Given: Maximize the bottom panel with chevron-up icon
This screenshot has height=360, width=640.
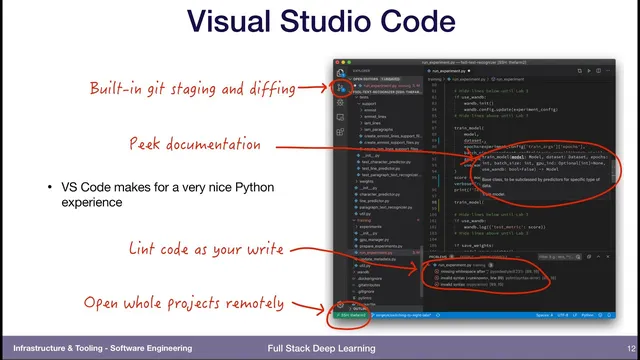Looking at the screenshot, I should tap(598, 257).
